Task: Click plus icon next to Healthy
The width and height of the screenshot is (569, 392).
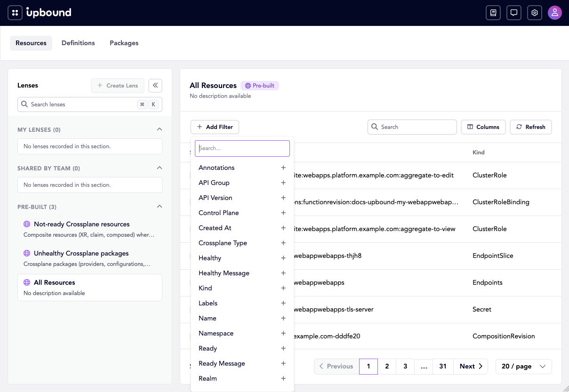Action: pos(283,258)
